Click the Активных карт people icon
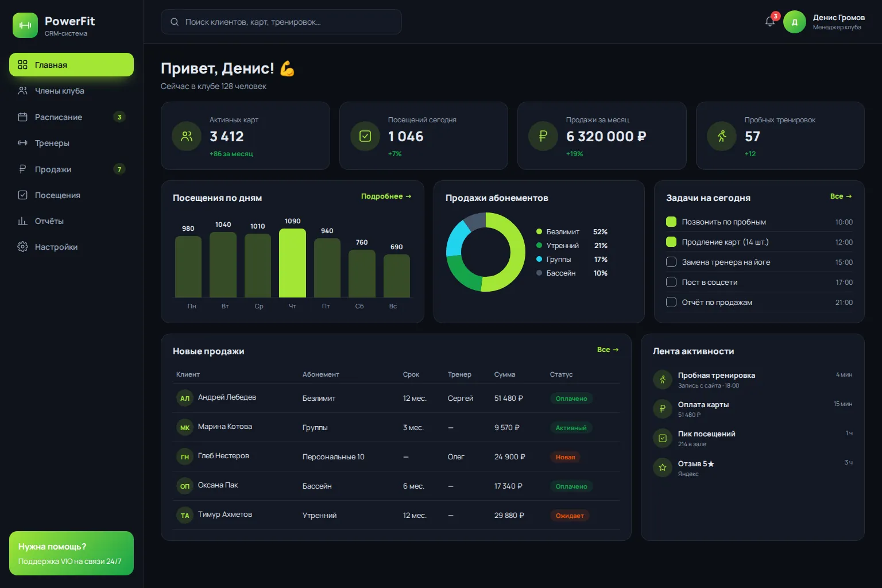Image resolution: width=882 pixels, height=588 pixels. pos(187,136)
